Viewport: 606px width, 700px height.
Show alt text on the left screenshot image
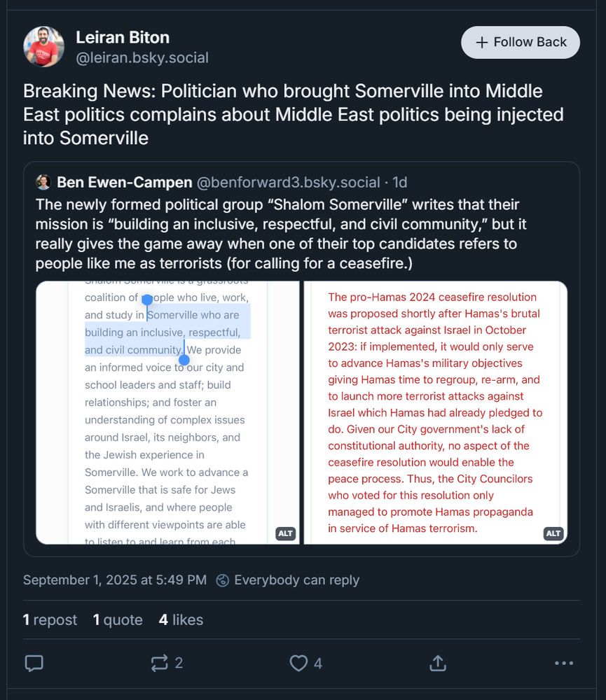pyautogui.click(x=285, y=533)
